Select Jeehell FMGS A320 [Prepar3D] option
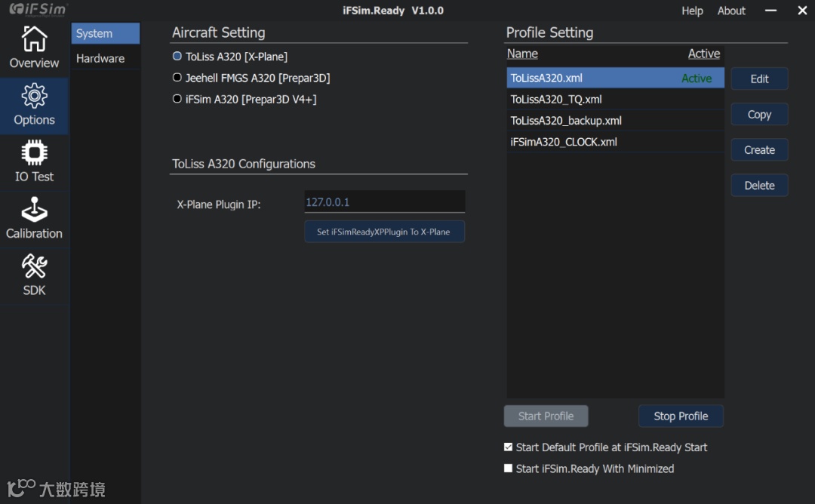The height and width of the screenshot is (504, 815). [x=177, y=78]
